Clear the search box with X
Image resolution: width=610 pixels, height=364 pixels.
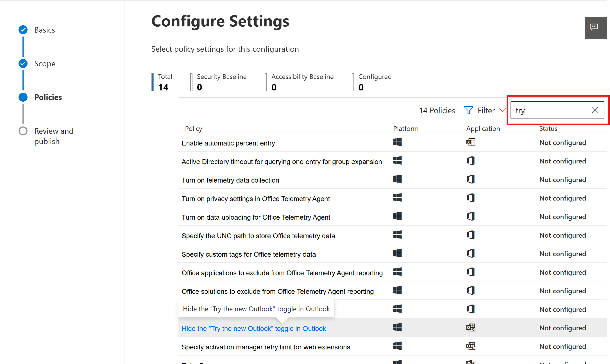(x=595, y=110)
